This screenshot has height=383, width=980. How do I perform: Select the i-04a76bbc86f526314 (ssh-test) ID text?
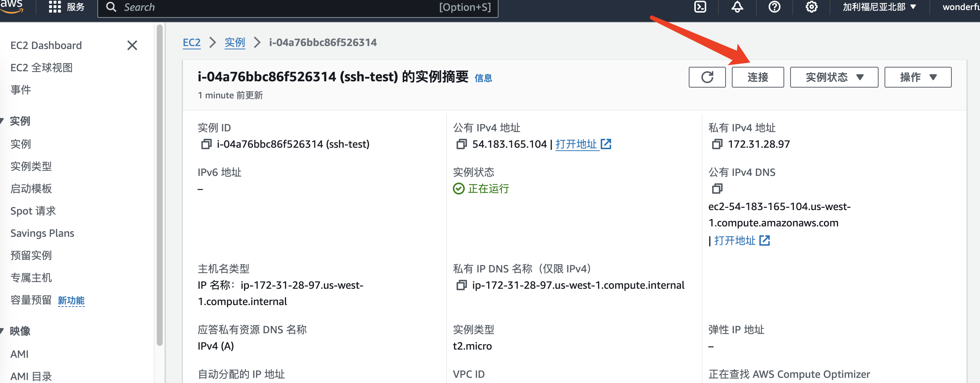point(293,144)
